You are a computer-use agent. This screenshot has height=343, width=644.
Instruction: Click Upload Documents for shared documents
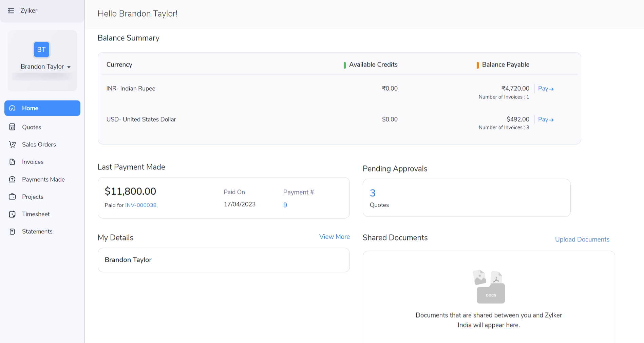tap(582, 239)
